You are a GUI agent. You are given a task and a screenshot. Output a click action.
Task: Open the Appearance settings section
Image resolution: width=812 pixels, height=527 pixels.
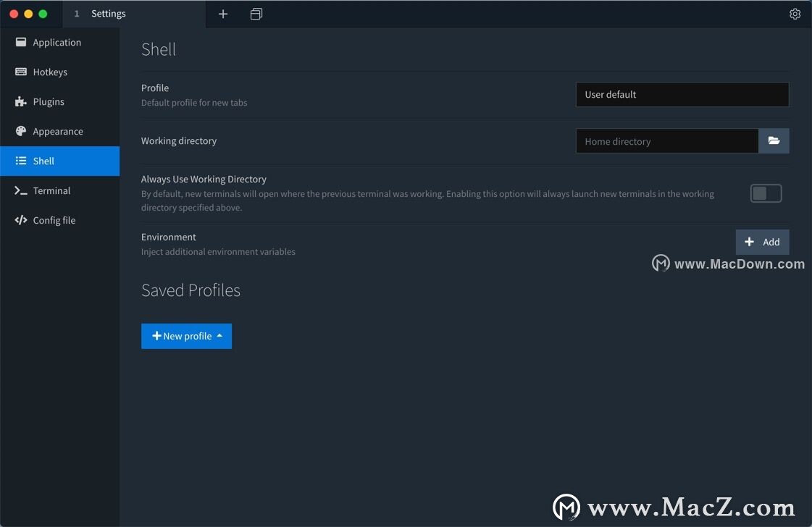(x=59, y=131)
